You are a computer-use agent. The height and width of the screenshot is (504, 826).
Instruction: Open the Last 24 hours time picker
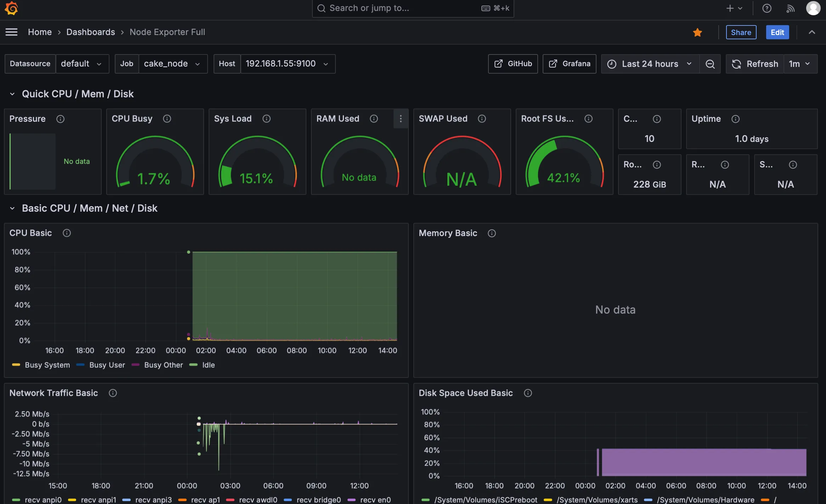pos(650,64)
